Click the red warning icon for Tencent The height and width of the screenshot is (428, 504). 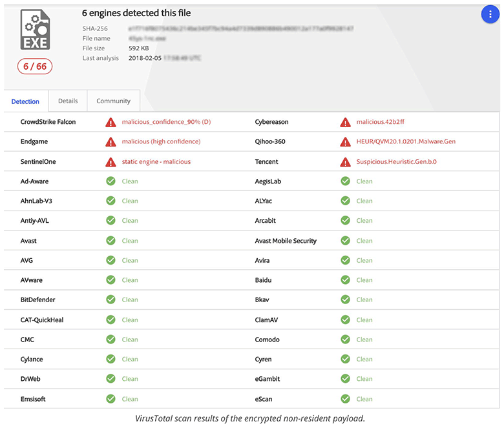point(346,162)
